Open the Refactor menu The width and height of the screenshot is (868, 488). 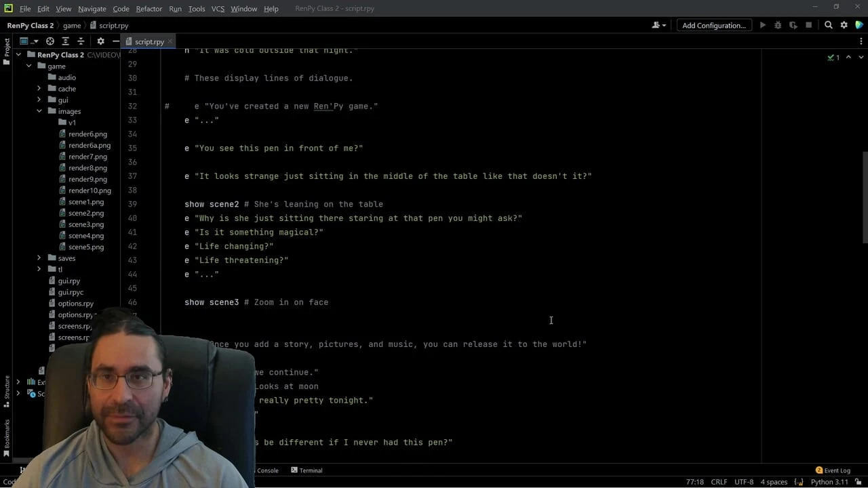tap(149, 9)
